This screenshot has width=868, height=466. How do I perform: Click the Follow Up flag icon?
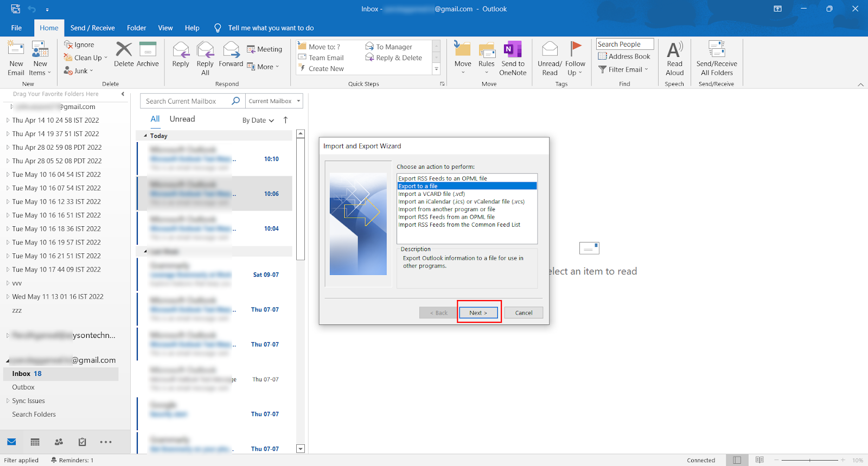[x=576, y=49]
